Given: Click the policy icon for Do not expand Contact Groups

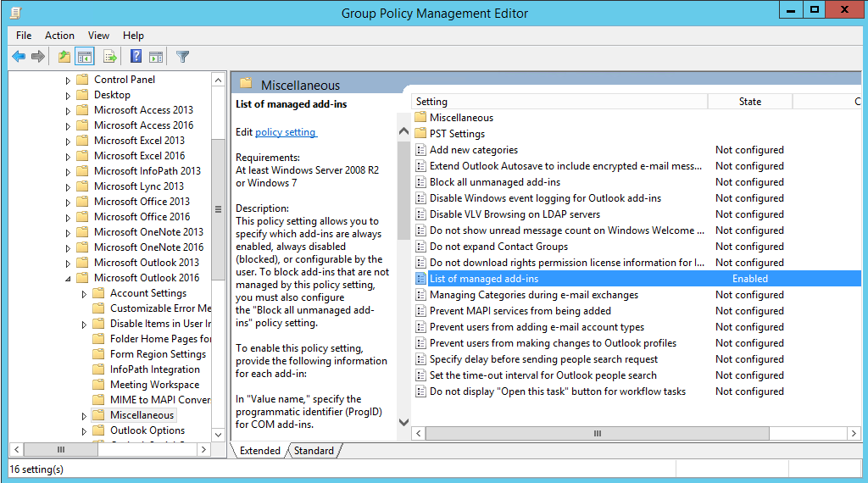Looking at the screenshot, I should pos(420,247).
